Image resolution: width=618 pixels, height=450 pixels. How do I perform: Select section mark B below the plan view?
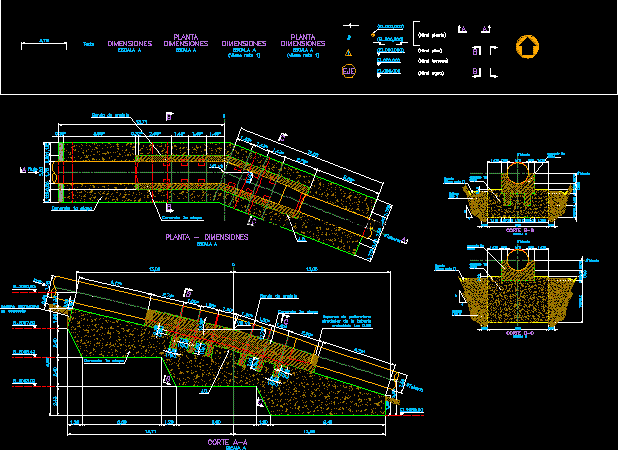point(169,207)
